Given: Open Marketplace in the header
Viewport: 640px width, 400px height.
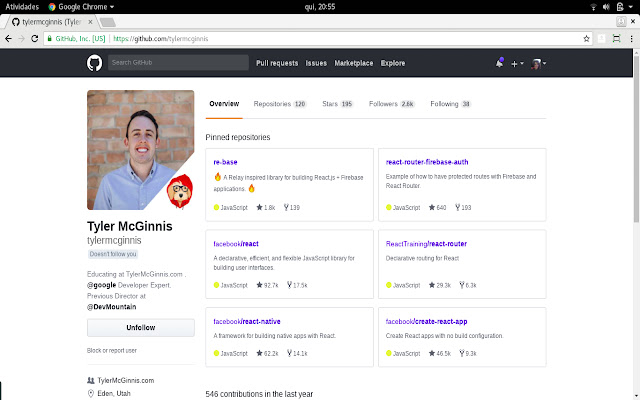Looking at the screenshot, I should pyautogui.click(x=354, y=63).
